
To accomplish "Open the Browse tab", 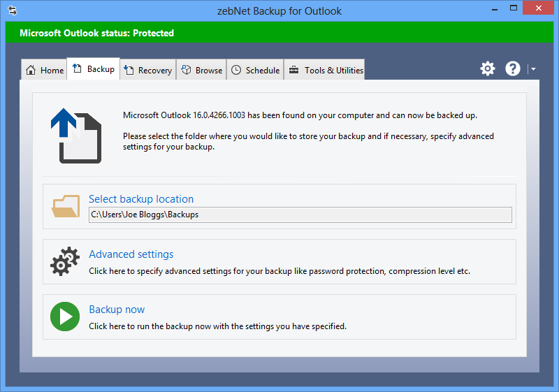I will pyautogui.click(x=201, y=70).
